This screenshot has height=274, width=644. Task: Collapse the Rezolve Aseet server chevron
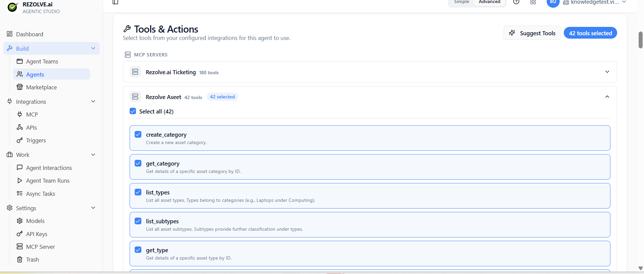click(x=607, y=97)
